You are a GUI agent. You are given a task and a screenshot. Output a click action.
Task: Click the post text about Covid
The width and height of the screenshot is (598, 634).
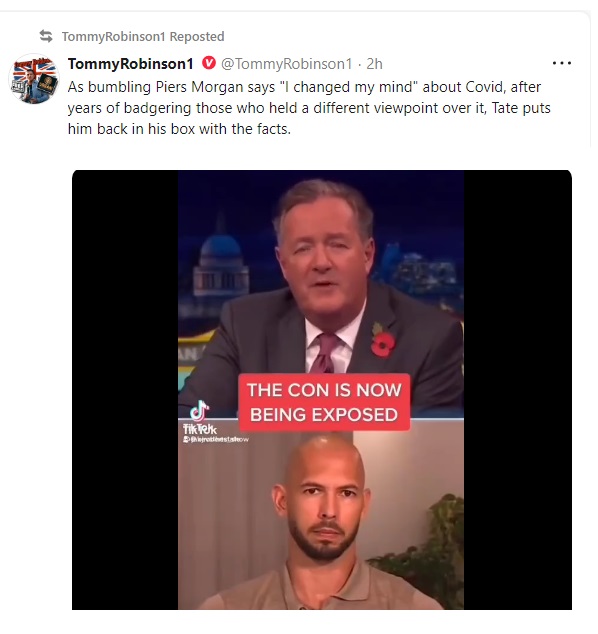point(309,108)
